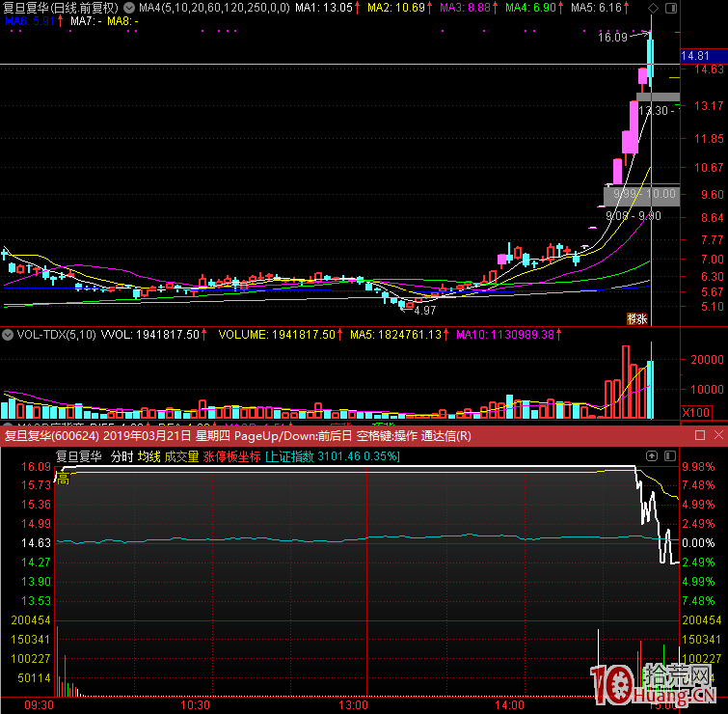
Task: Click the X100 volume scale label
Action: 696,412
